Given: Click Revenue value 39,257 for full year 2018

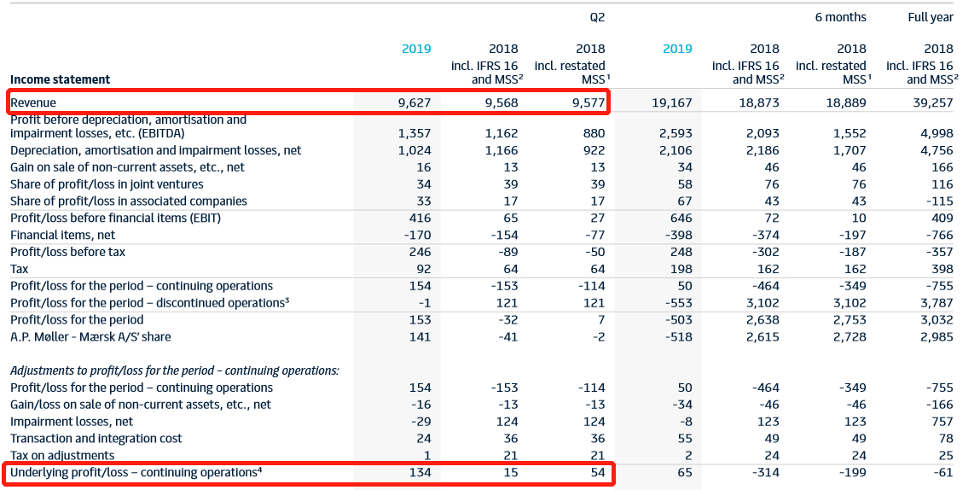Looking at the screenshot, I should (x=934, y=102).
